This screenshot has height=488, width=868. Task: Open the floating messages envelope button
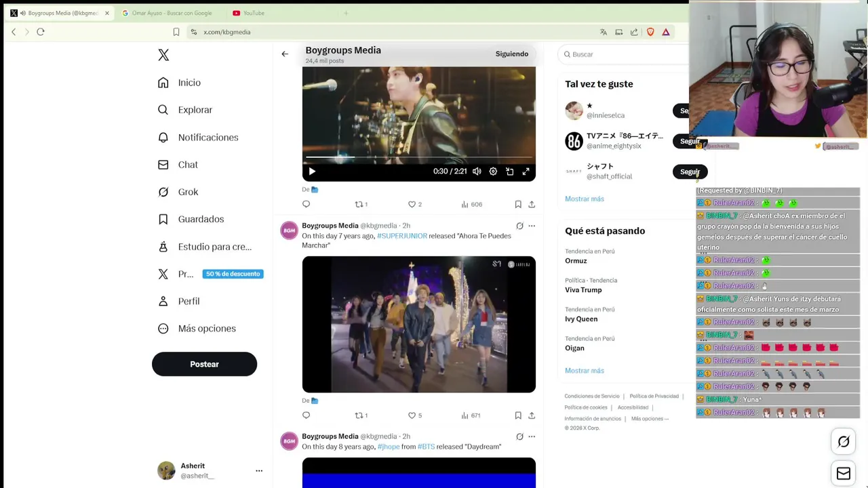[x=844, y=474]
